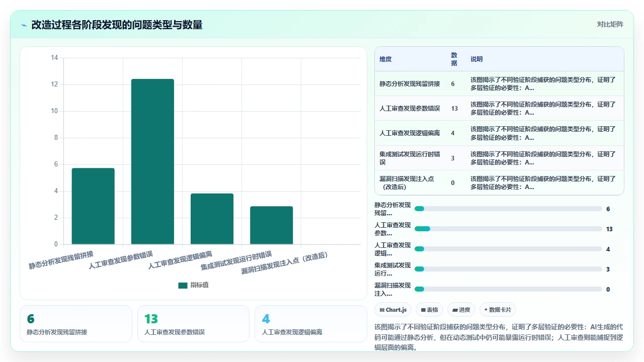Select the 表格 chip
This screenshot has height=362, width=644.
tap(429, 310)
